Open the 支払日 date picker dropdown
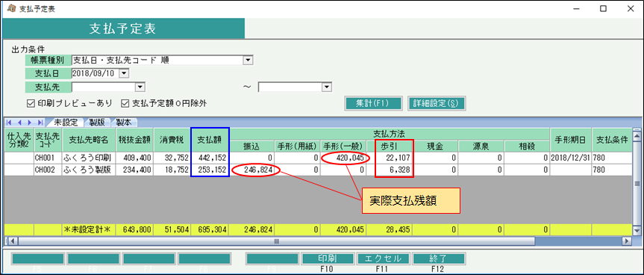Image resolution: width=644 pixels, height=275 pixels. point(125,73)
